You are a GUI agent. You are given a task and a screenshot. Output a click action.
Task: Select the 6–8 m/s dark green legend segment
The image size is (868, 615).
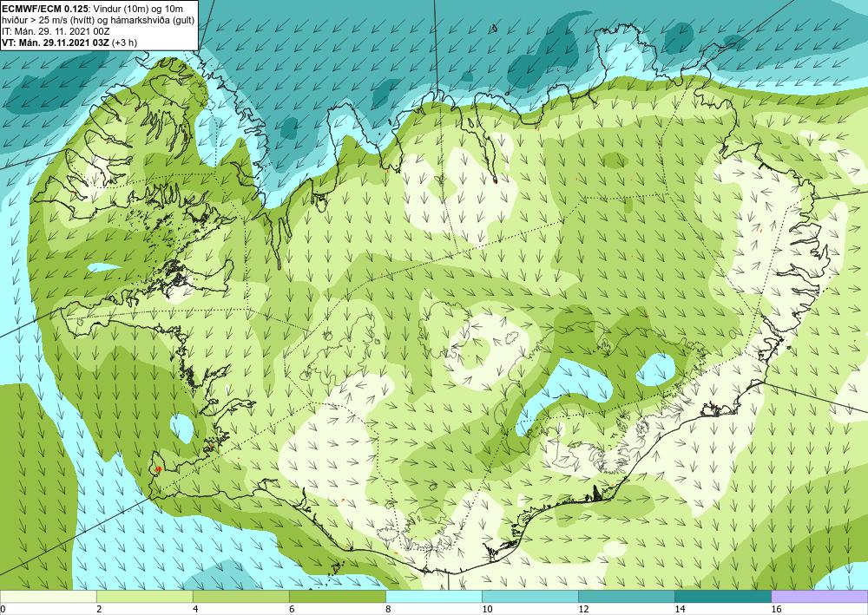(x=337, y=596)
